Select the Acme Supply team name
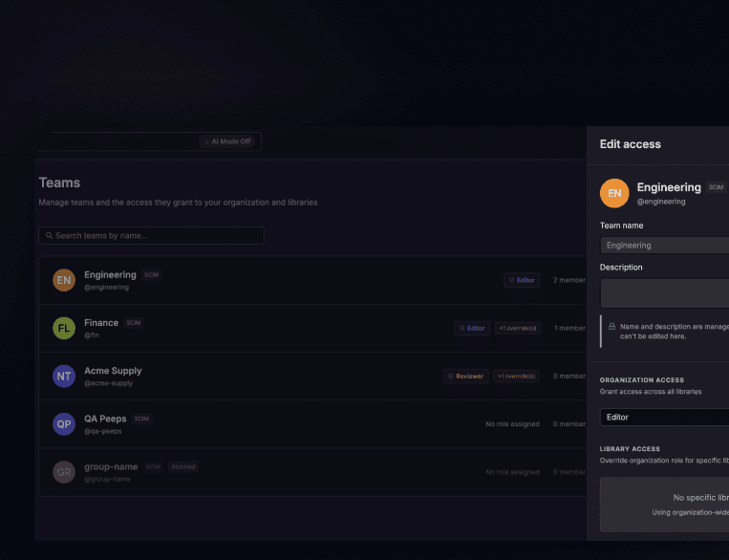729x560 pixels. point(113,371)
